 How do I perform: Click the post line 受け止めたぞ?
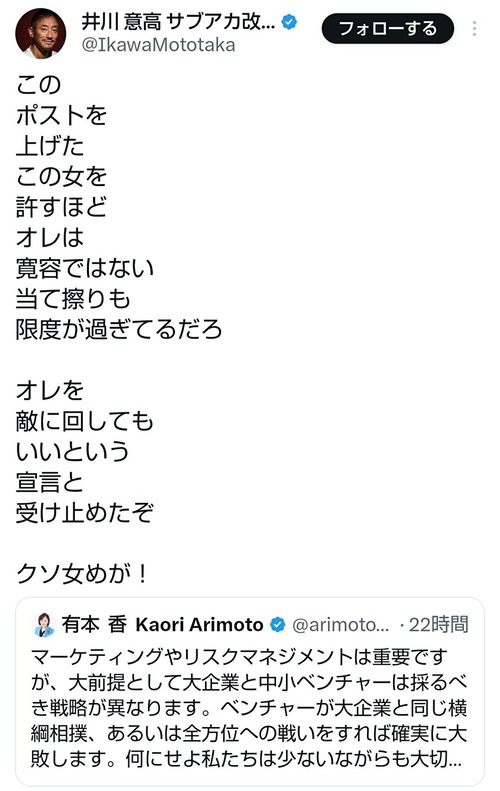(x=85, y=513)
